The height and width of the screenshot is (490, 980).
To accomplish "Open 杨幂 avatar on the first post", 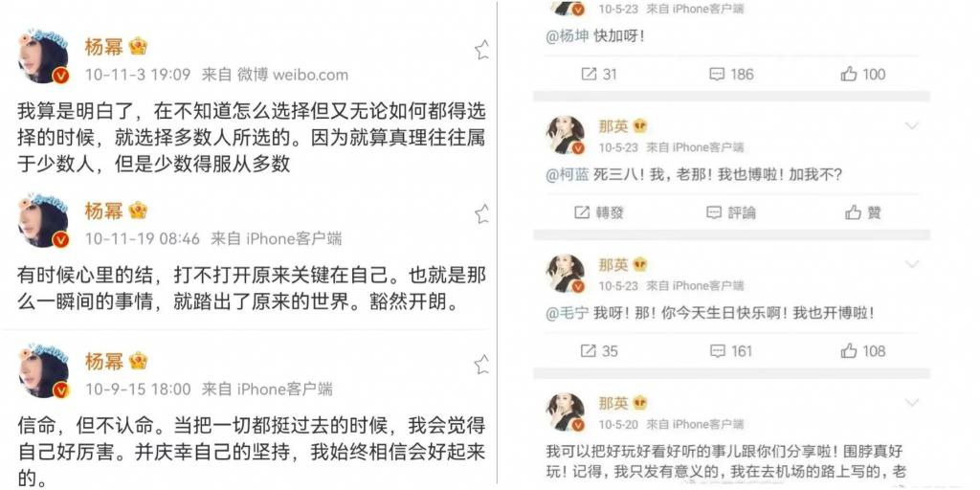I will [x=44, y=56].
